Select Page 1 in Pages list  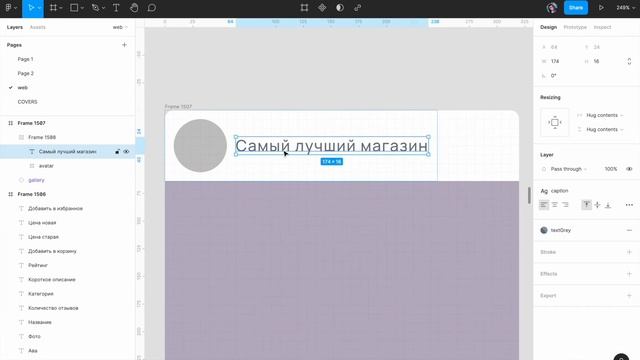[25, 59]
